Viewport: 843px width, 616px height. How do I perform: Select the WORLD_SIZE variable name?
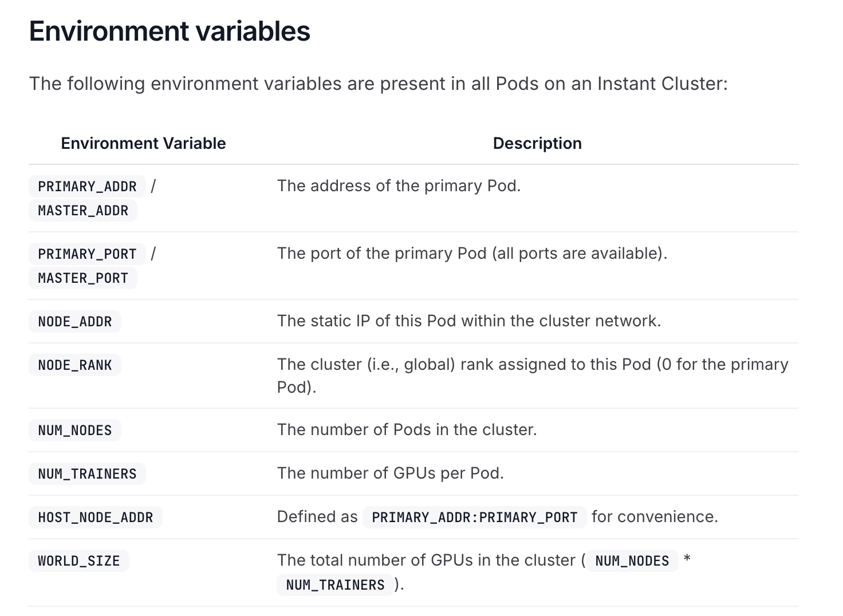click(x=79, y=561)
